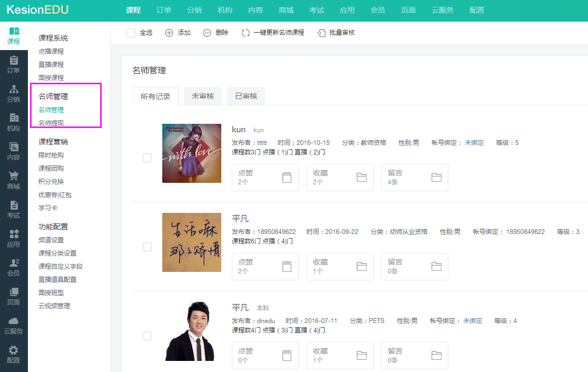Switch to the 已审核 tab
Viewport: 588px width, 372px height.
(246, 96)
